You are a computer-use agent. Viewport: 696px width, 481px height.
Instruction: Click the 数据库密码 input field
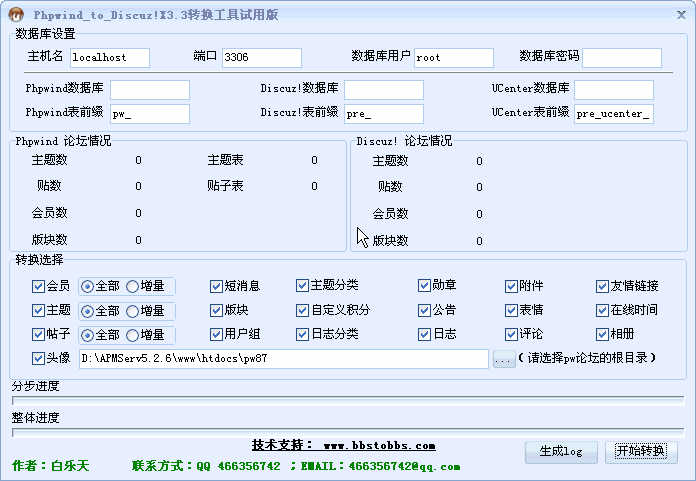pos(622,58)
